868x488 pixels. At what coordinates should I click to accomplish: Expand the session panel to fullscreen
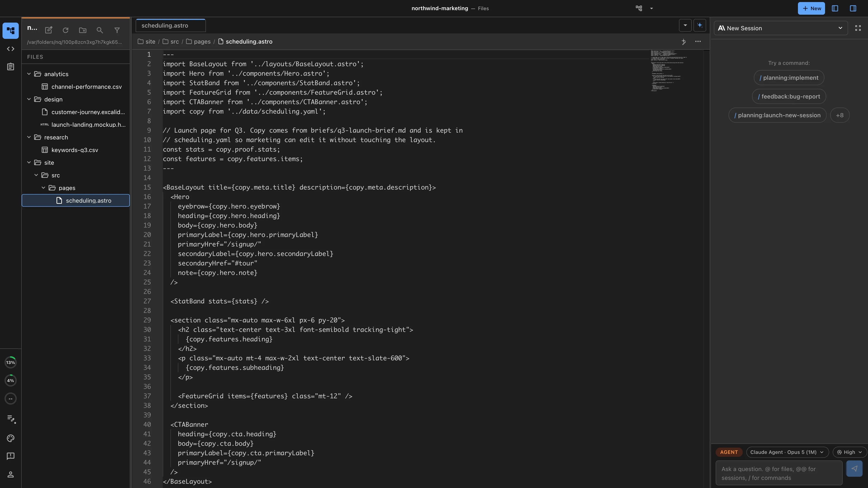858,28
